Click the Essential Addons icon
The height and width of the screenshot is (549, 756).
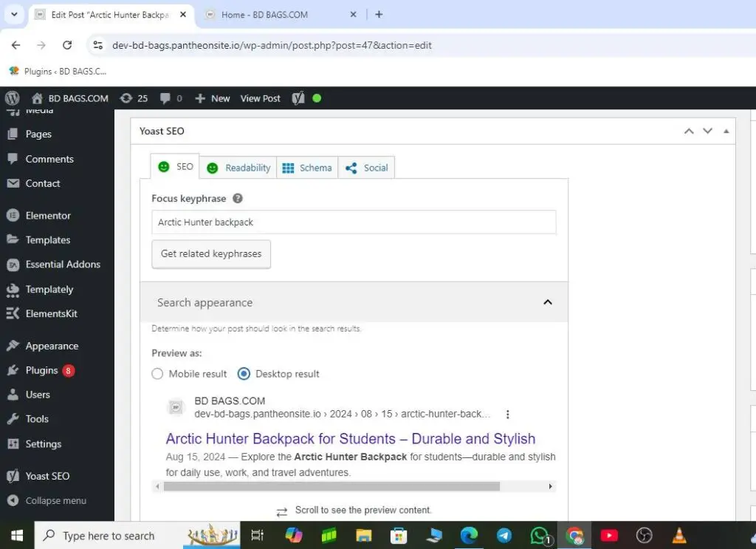(13, 265)
